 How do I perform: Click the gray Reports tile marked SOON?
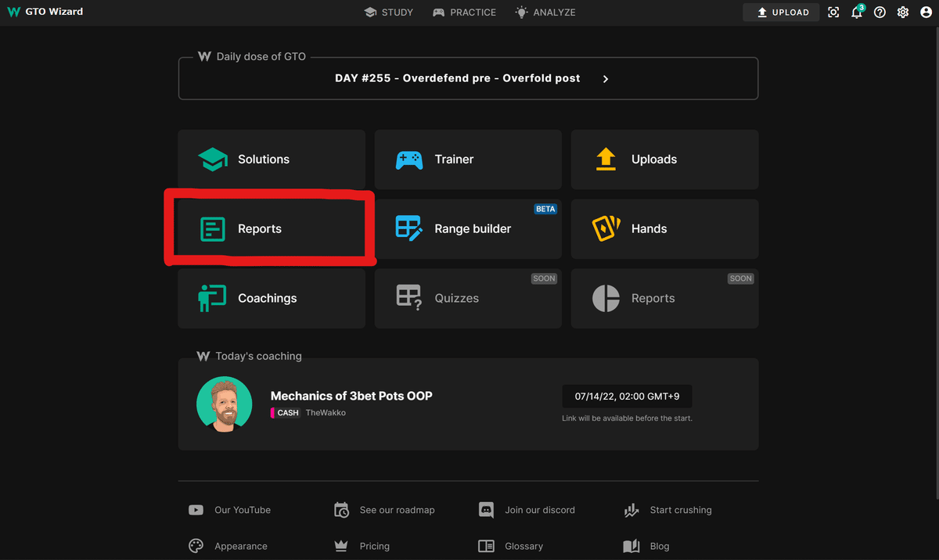(x=664, y=299)
